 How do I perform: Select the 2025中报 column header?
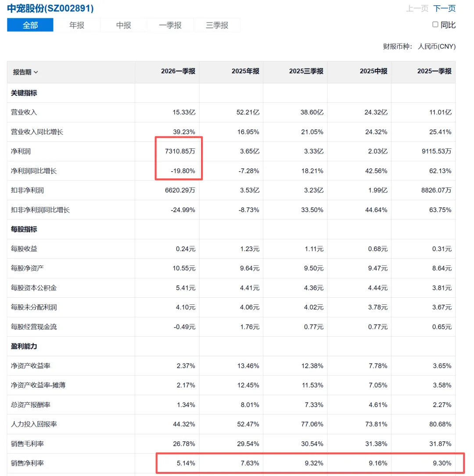373,71
